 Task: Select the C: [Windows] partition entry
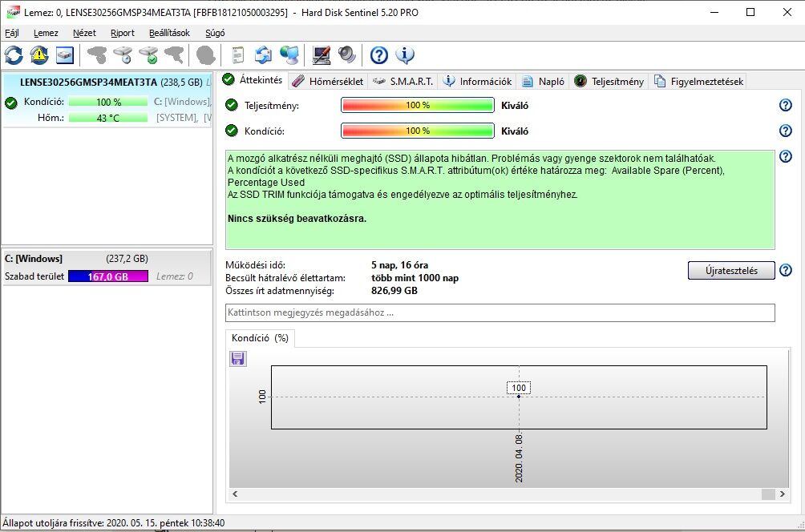click(x=107, y=268)
